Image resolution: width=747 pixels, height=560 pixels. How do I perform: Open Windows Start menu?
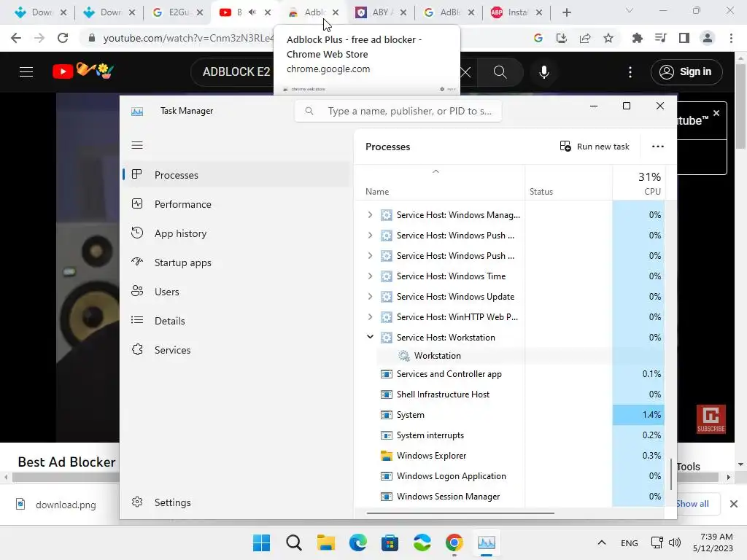261,542
